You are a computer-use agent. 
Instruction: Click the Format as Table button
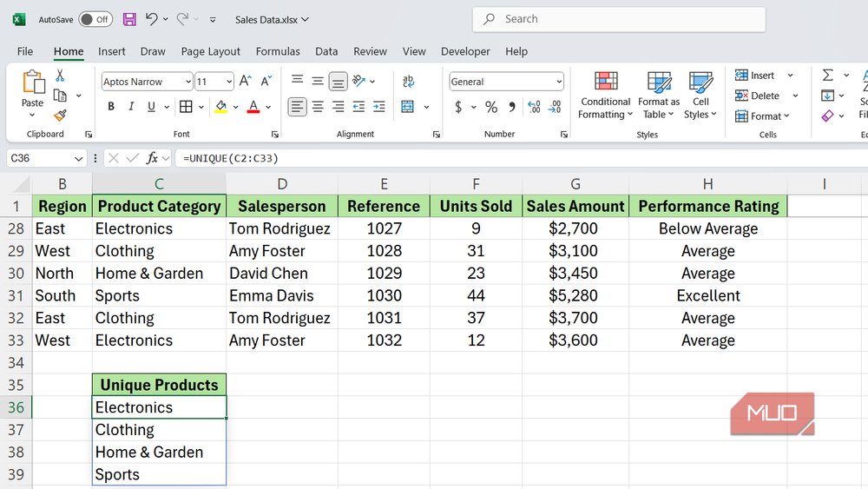[x=659, y=96]
